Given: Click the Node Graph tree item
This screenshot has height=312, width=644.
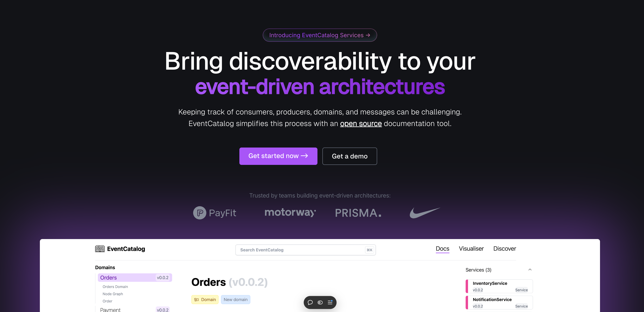Looking at the screenshot, I should point(113,294).
